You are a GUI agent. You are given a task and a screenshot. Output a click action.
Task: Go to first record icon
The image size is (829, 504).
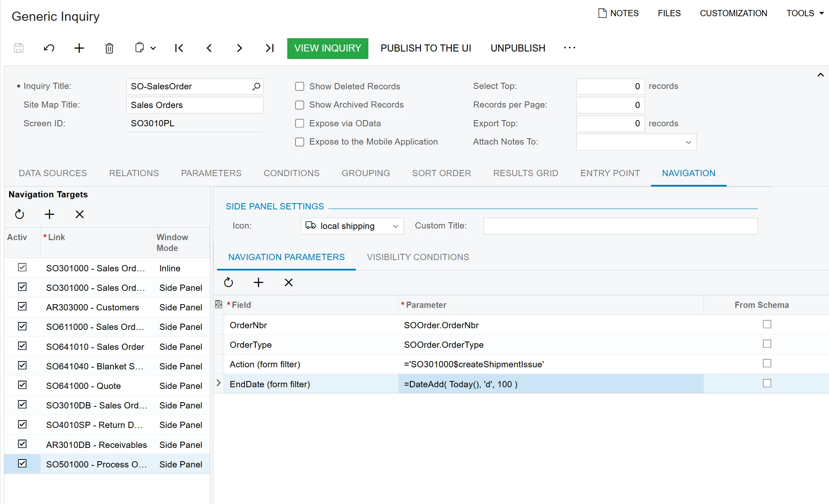click(x=179, y=48)
